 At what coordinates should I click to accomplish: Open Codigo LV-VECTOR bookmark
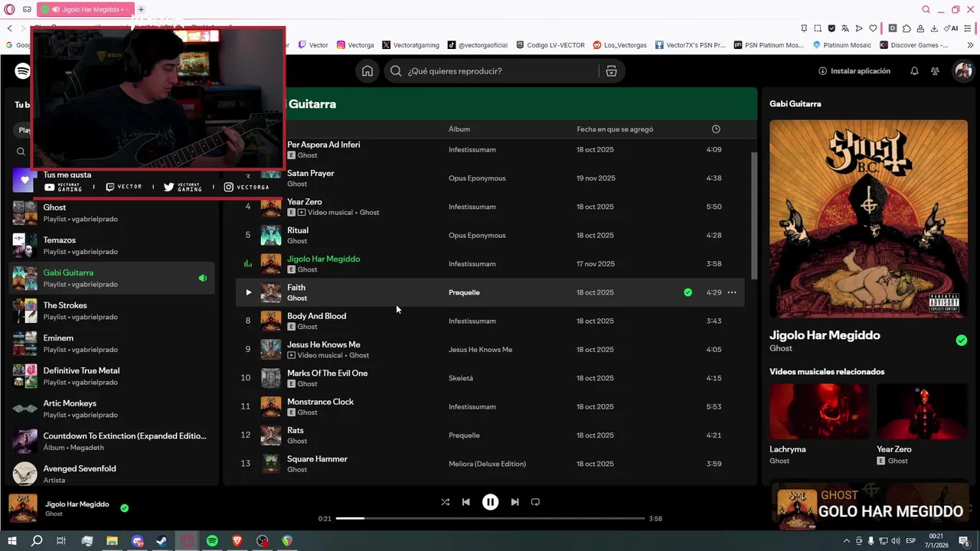pyautogui.click(x=550, y=45)
